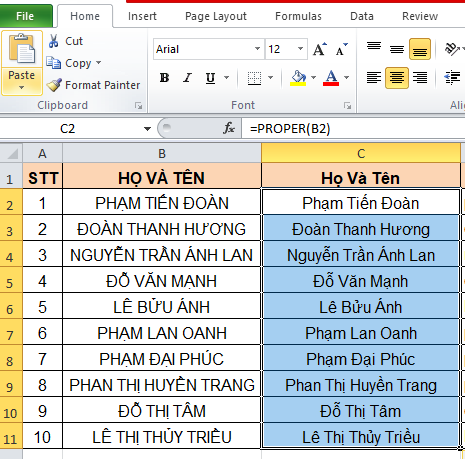
Task: Toggle Bold formatting
Action: pos(164,78)
